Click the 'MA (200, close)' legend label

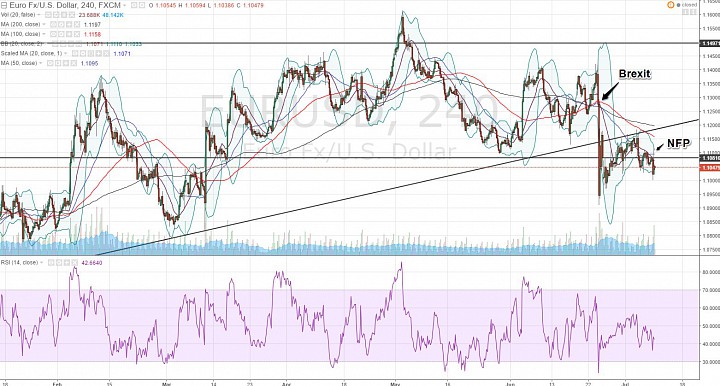(x=20, y=24)
